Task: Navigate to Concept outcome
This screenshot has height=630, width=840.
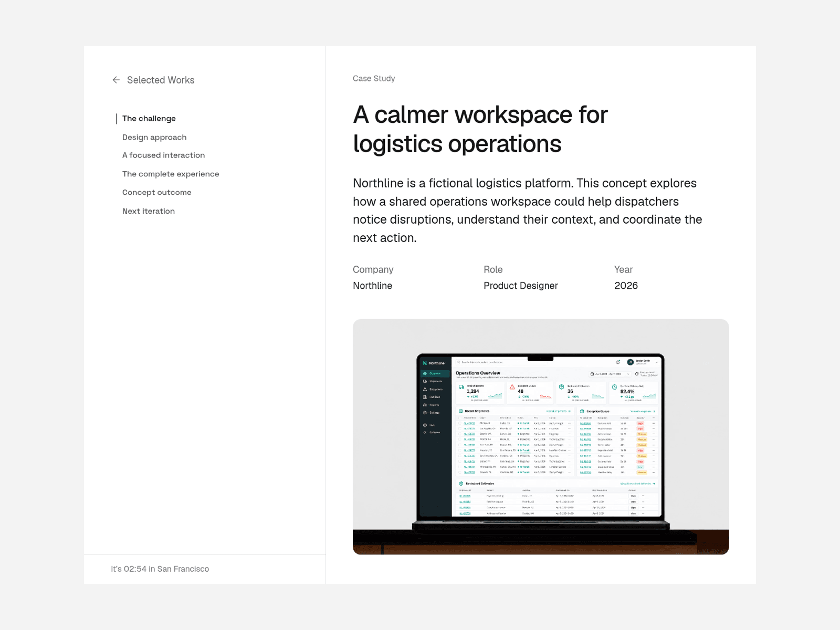Action: click(x=157, y=193)
